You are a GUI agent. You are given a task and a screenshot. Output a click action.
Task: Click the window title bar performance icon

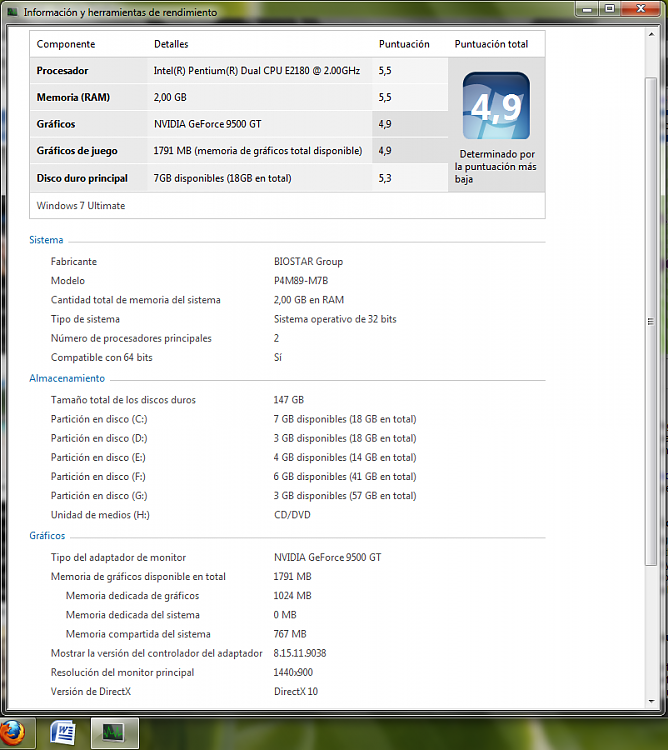click(x=12, y=12)
